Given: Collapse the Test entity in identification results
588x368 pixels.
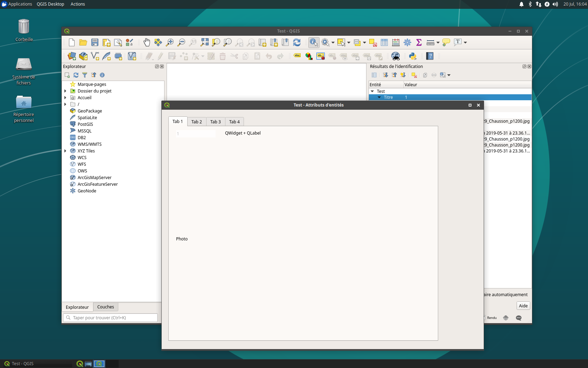Looking at the screenshot, I should coord(372,91).
